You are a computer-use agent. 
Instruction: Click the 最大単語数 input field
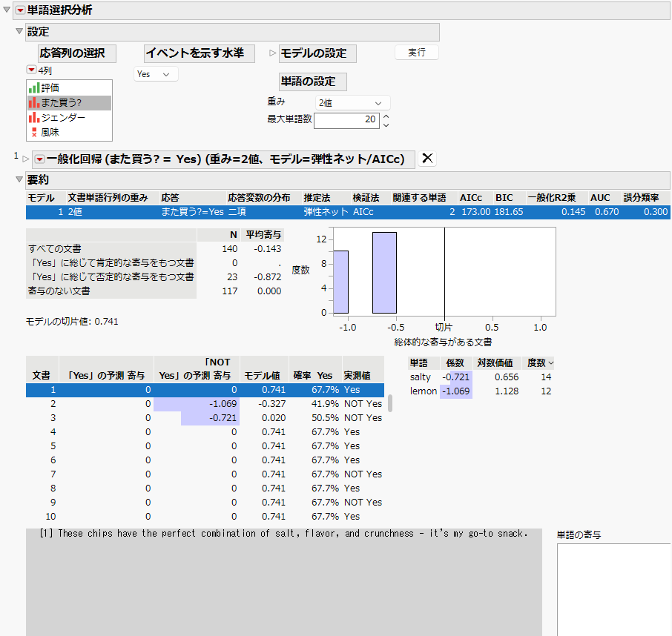coord(346,119)
